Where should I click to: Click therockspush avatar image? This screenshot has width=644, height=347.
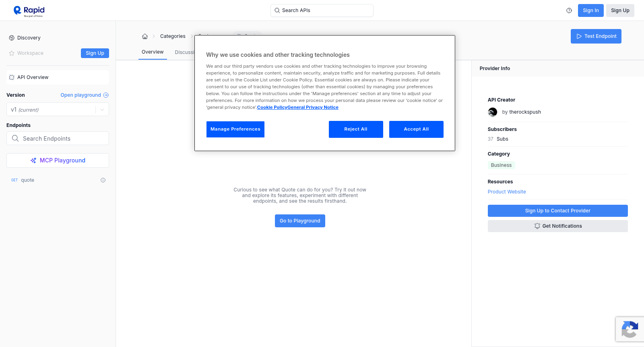coord(493,112)
